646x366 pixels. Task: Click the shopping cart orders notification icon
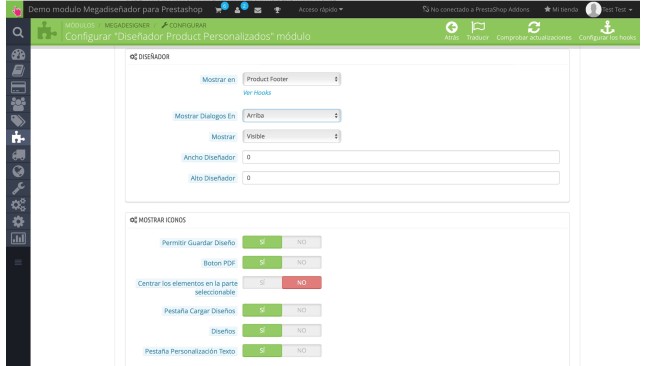pos(219,10)
